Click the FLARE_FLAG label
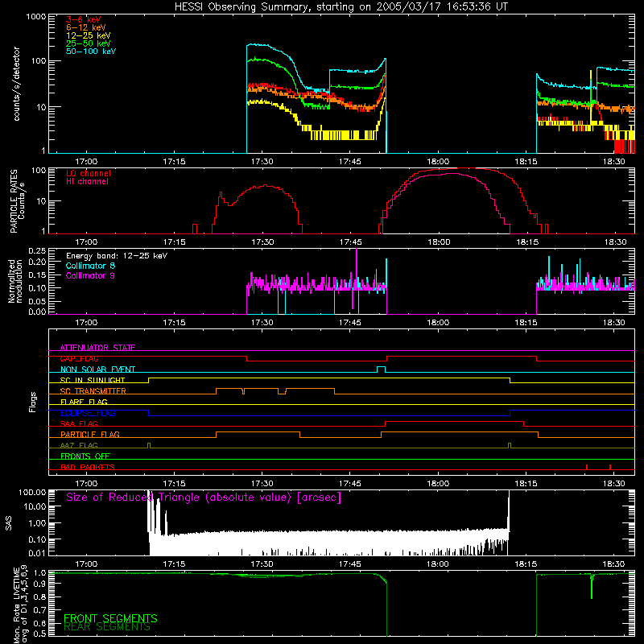The height and width of the screenshot is (644, 644). pyautogui.click(x=84, y=402)
